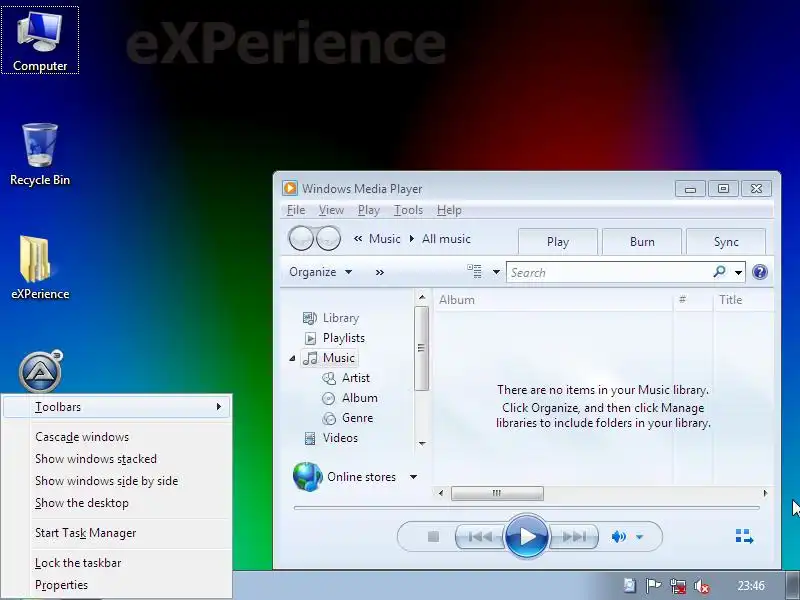Open the view options dropdown arrow

[496, 272]
